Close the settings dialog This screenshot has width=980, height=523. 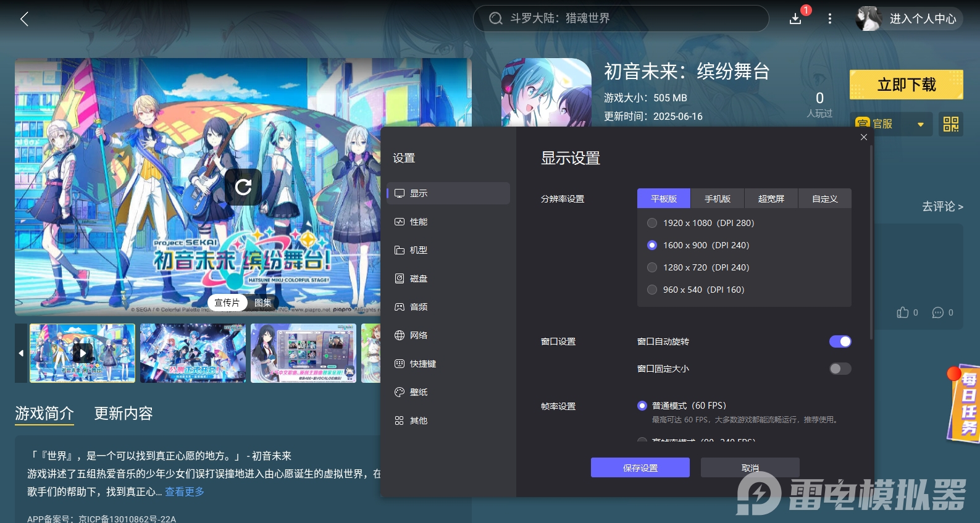point(864,137)
